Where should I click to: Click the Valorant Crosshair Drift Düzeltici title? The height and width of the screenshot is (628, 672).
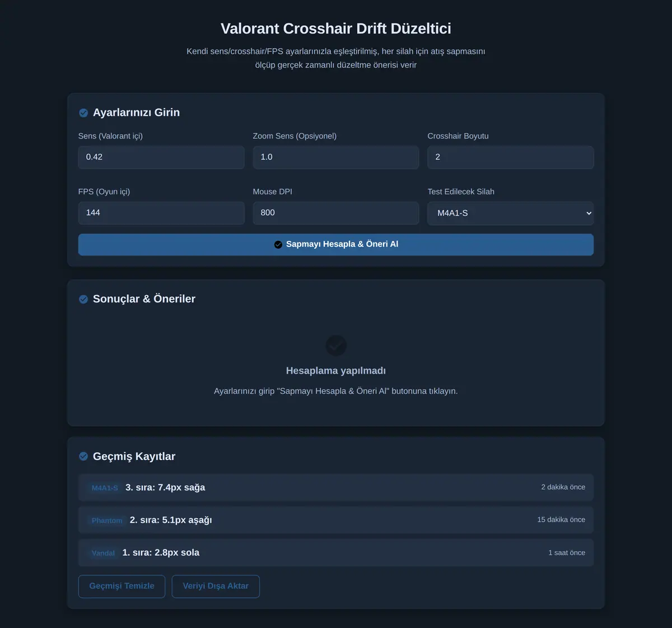click(336, 29)
